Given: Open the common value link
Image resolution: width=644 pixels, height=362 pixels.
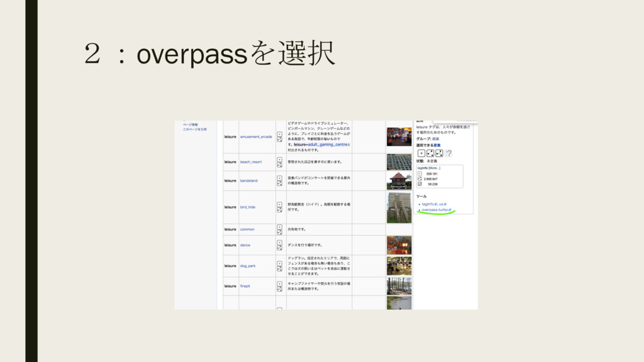Looking at the screenshot, I should 247,229.
